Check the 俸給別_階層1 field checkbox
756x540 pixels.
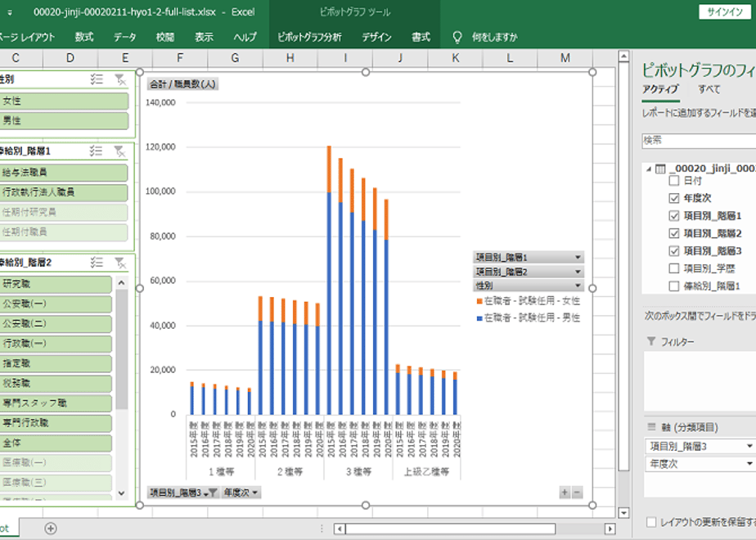point(674,286)
